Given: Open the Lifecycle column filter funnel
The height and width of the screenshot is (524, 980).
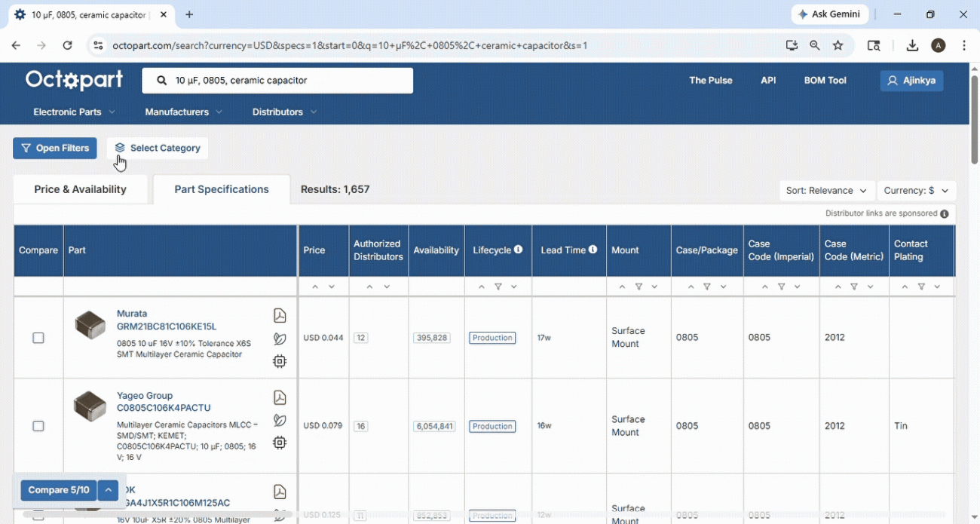Looking at the screenshot, I should [x=498, y=287].
